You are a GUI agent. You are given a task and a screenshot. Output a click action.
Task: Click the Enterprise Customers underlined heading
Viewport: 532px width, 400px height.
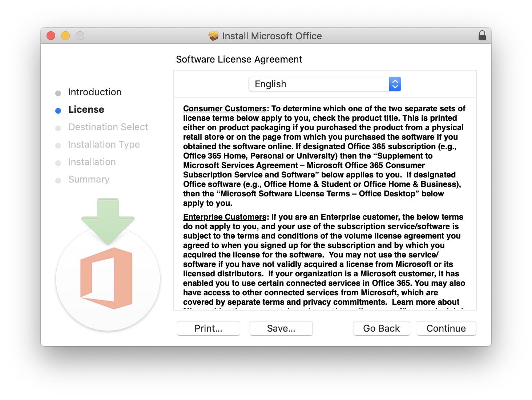[225, 217]
